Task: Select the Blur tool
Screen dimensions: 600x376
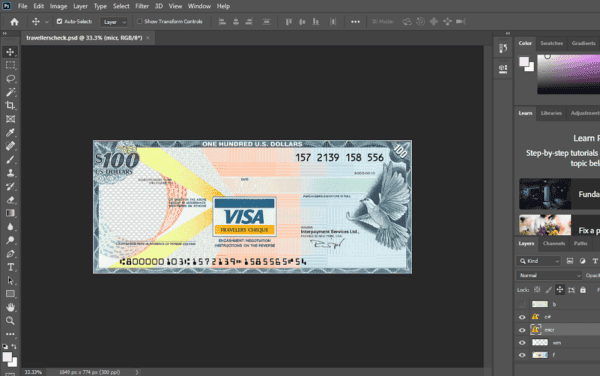Action: pos(10,226)
